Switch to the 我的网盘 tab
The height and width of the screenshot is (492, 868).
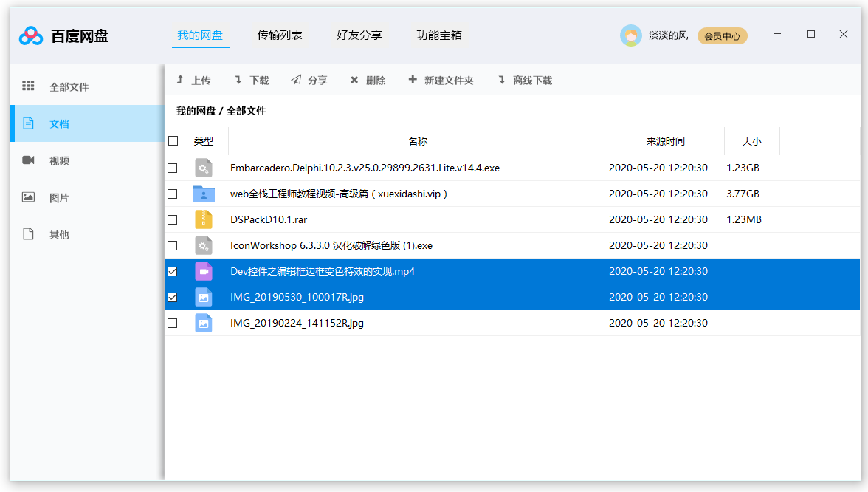click(200, 35)
